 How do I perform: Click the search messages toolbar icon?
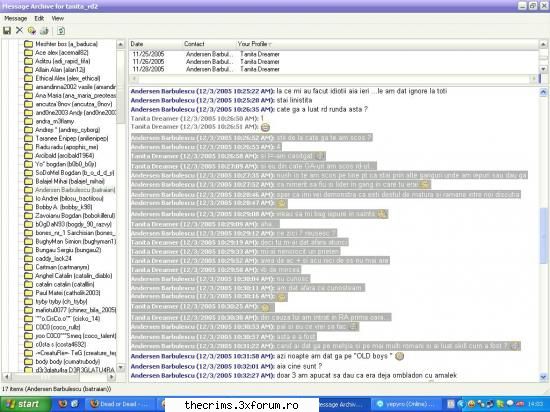point(32,31)
